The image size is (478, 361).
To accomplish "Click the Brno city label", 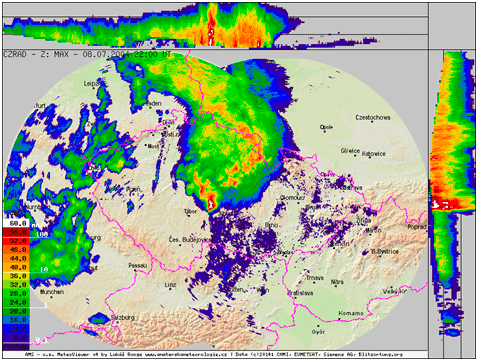I will pyautogui.click(x=271, y=225).
